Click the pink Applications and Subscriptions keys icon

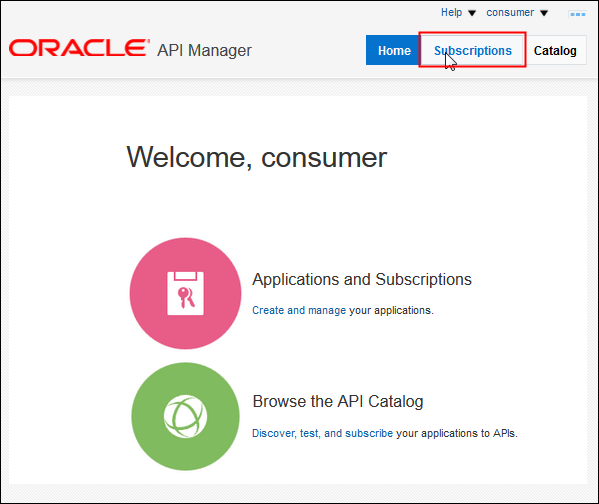coord(186,293)
